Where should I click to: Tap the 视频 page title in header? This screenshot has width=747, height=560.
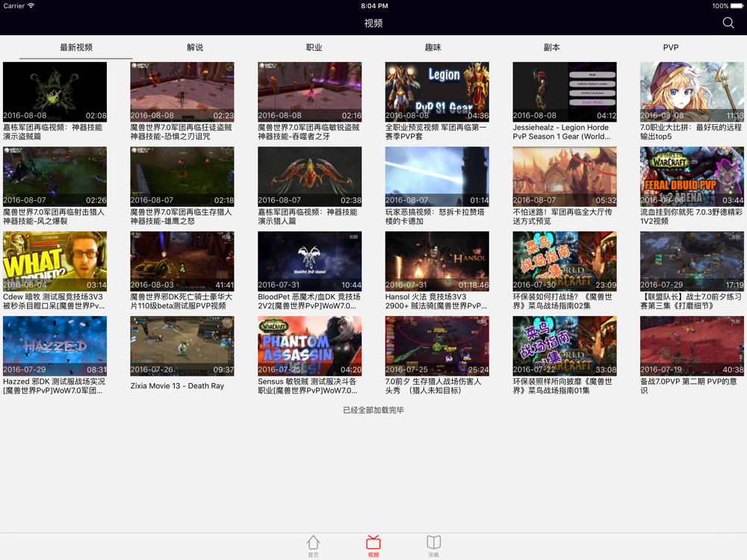(x=373, y=23)
